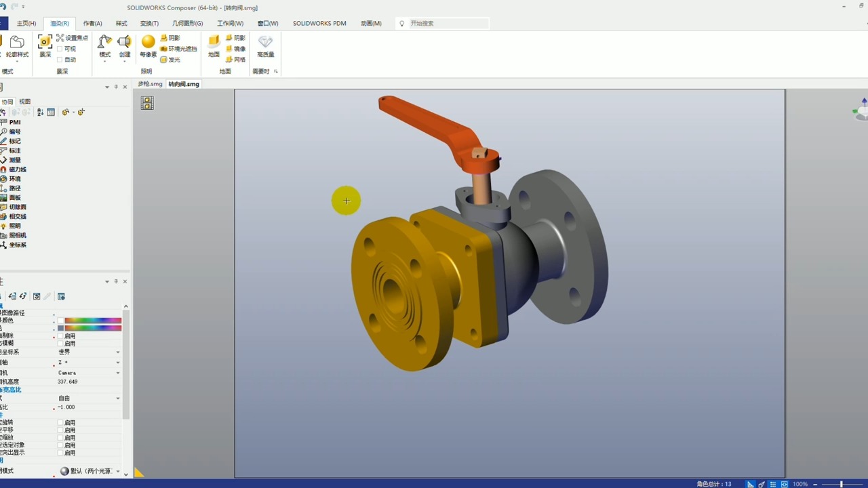The height and width of the screenshot is (488, 868).
Task: Select the 切除面 cutting plane item
Action: [18, 207]
